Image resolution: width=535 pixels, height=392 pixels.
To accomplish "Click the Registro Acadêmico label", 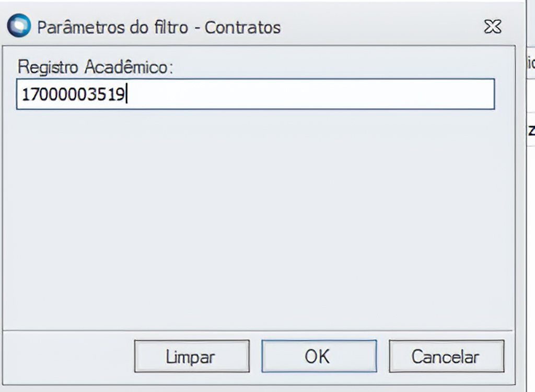I will (x=95, y=67).
